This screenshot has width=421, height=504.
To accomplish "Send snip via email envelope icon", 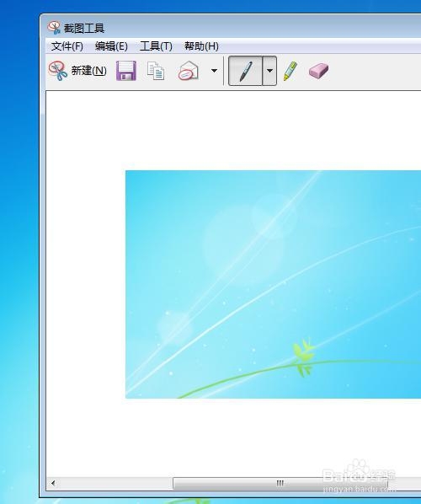I will [x=189, y=71].
